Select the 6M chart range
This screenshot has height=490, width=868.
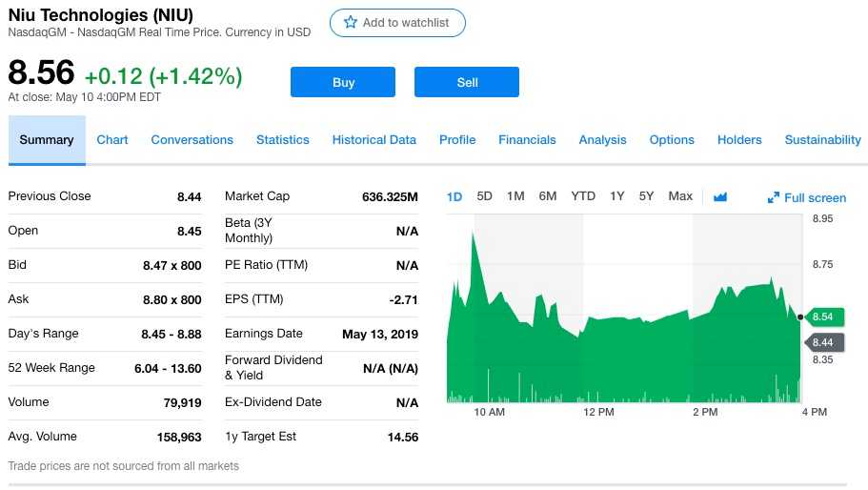tap(548, 196)
